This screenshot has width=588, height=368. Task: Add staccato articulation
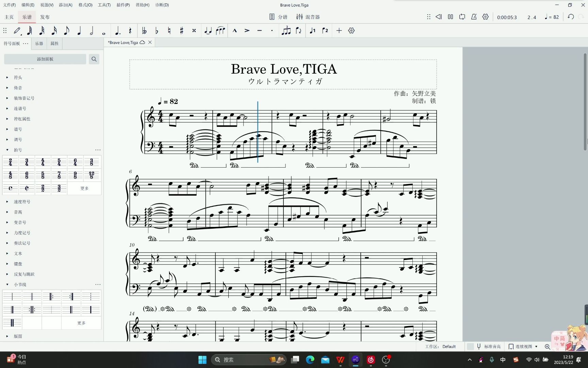tap(272, 31)
